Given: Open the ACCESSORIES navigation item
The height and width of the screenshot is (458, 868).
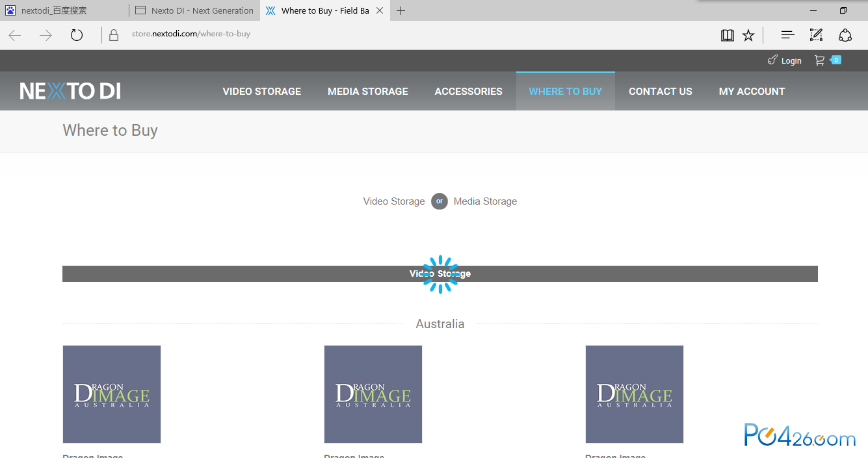Looking at the screenshot, I should click(x=469, y=92).
